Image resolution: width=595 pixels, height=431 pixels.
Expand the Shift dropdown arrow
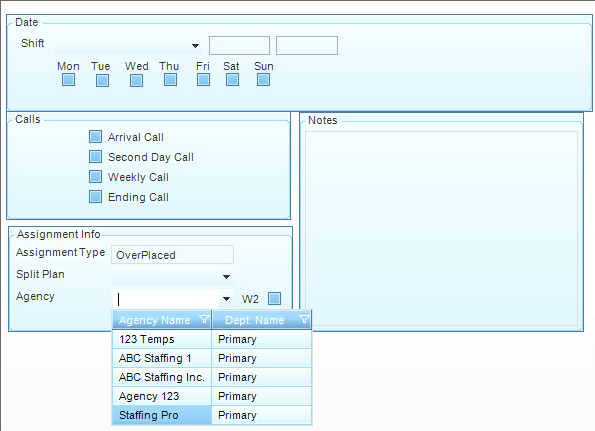(x=195, y=46)
